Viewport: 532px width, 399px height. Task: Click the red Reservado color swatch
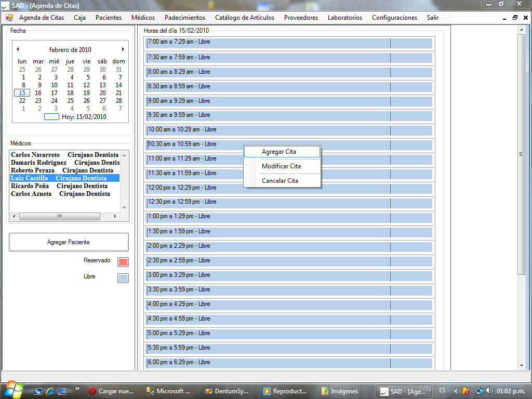[x=123, y=262]
